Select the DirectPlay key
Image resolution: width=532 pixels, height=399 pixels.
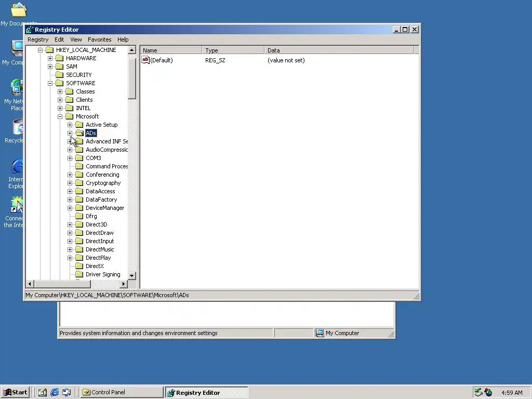pos(98,258)
